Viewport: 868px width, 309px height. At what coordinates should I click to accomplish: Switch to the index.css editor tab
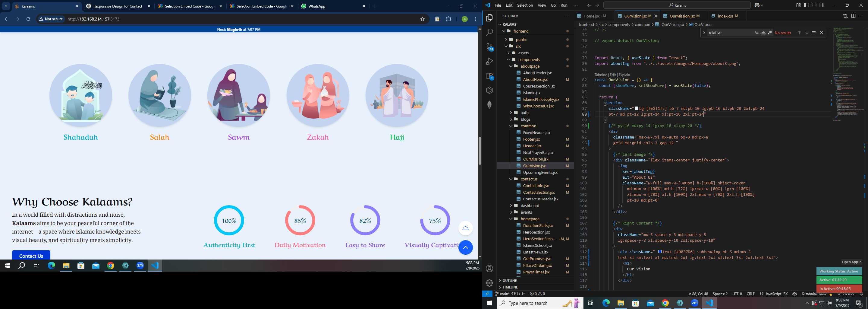click(x=727, y=16)
